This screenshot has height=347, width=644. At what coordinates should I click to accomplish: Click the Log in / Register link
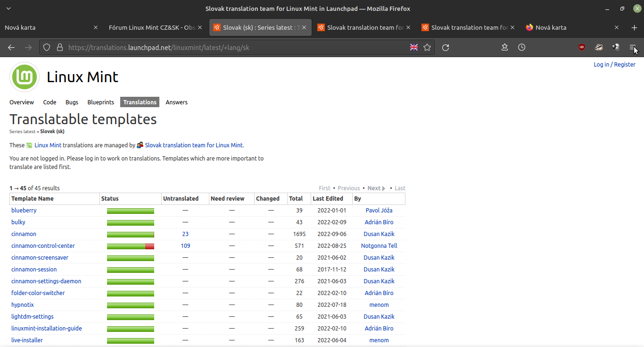[614, 64]
